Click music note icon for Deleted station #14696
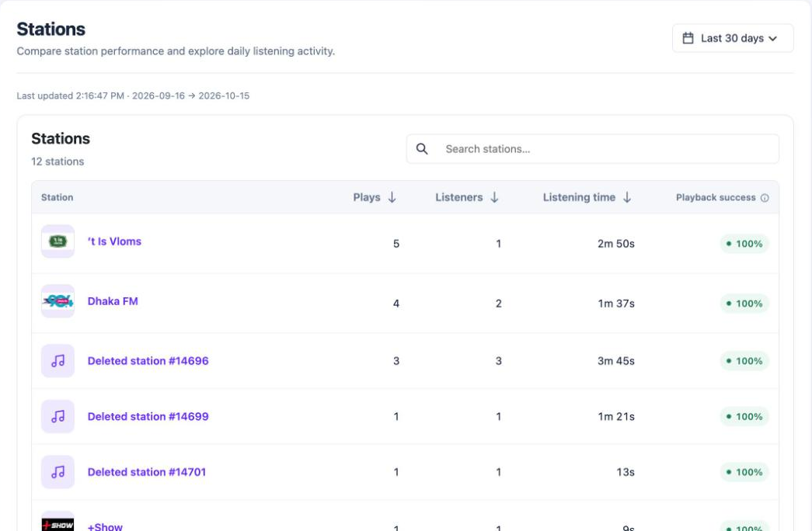The image size is (812, 531). [58, 361]
